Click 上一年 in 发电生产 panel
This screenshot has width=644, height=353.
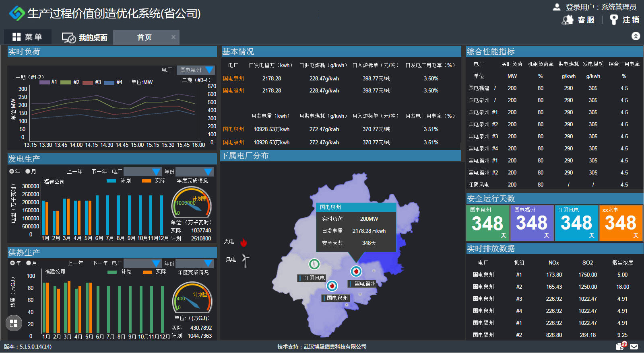(74, 171)
